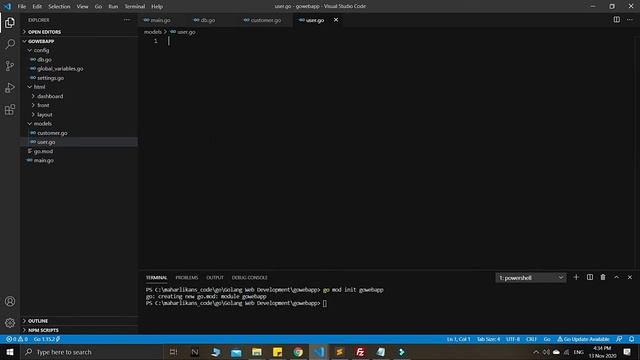Screen dimensions: 640x360
Task: Open the Help menu
Action: click(x=157, y=6)
